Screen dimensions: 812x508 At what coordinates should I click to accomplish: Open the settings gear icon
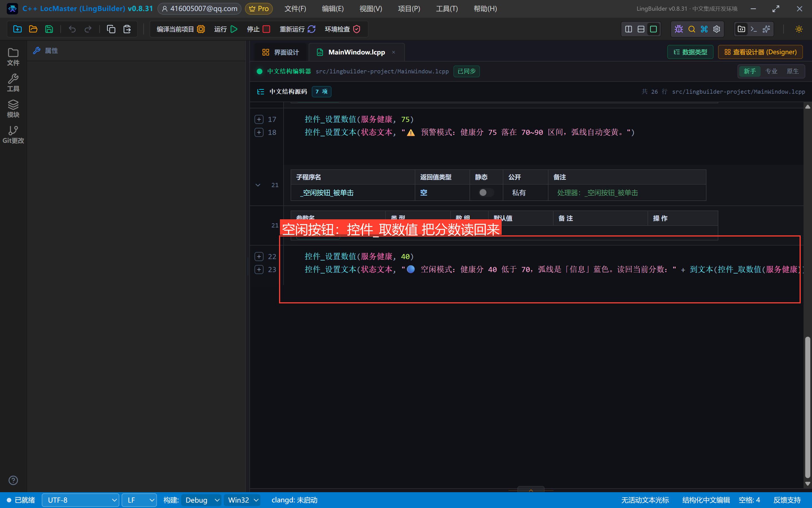click(717, 29)
